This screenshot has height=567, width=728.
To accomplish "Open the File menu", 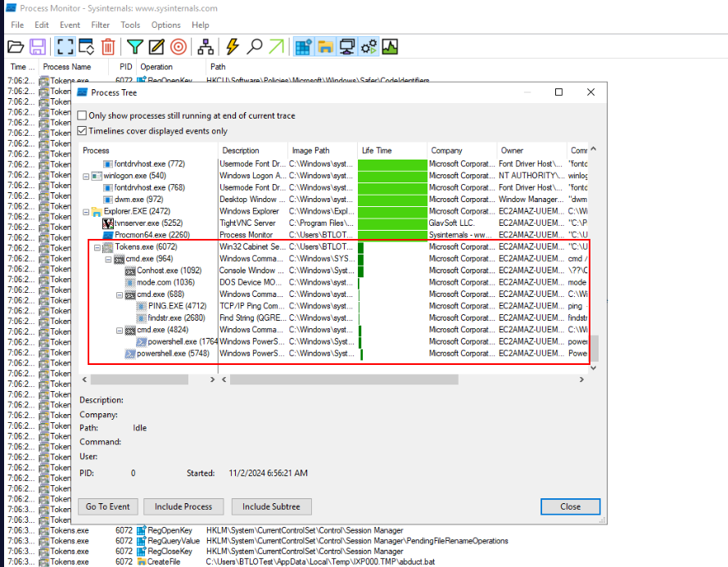I will click(17, 25).
